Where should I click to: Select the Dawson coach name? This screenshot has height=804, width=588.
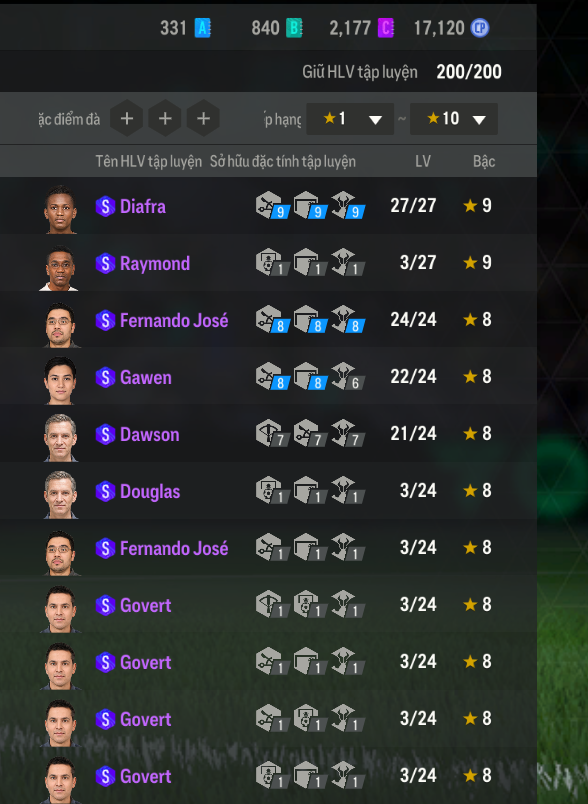pyautogui.click(x=150, y=435)
